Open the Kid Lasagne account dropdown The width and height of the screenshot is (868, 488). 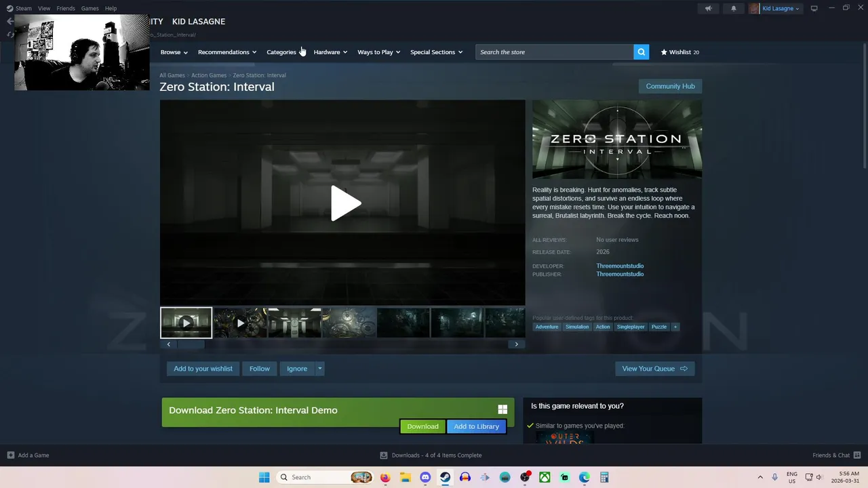pos(781,9)
